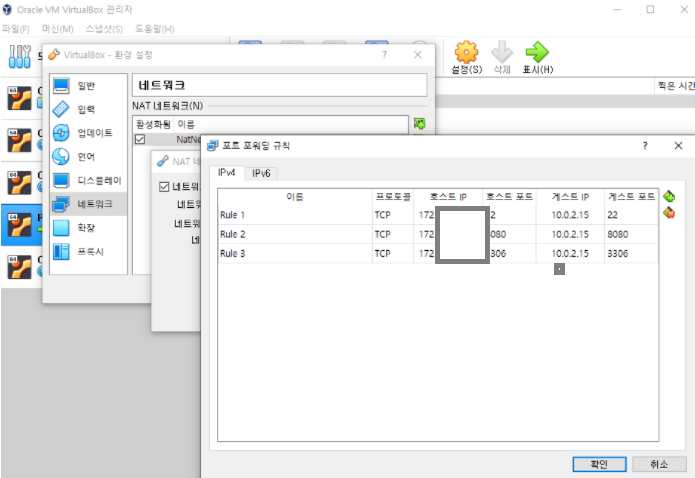Select 프록시 (Proxy) preferences category

[89, 251]
